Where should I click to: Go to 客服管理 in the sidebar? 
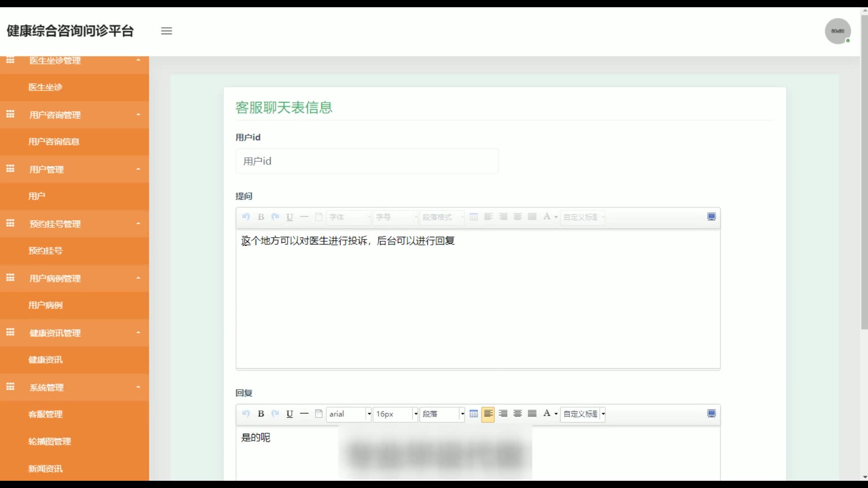point(45,414)
